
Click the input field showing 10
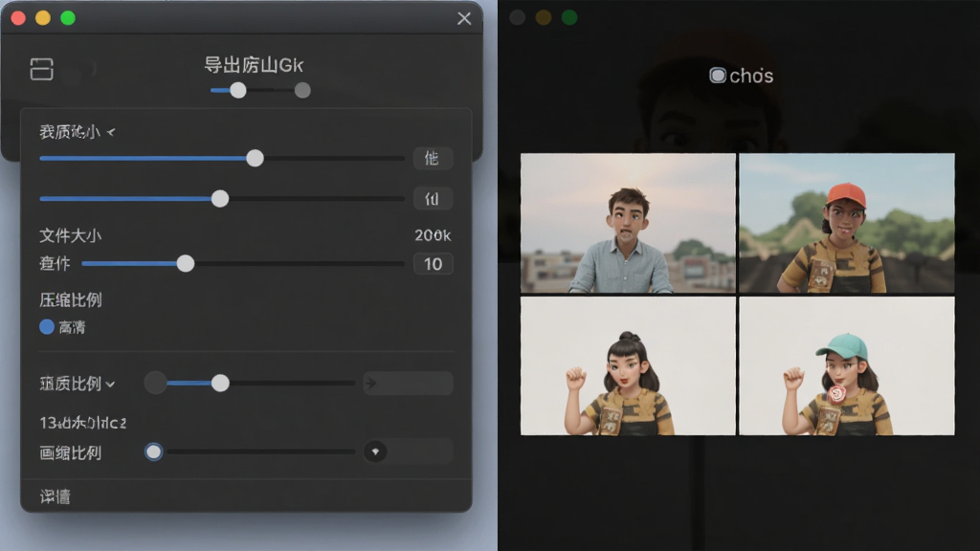[x=433, y=264]
